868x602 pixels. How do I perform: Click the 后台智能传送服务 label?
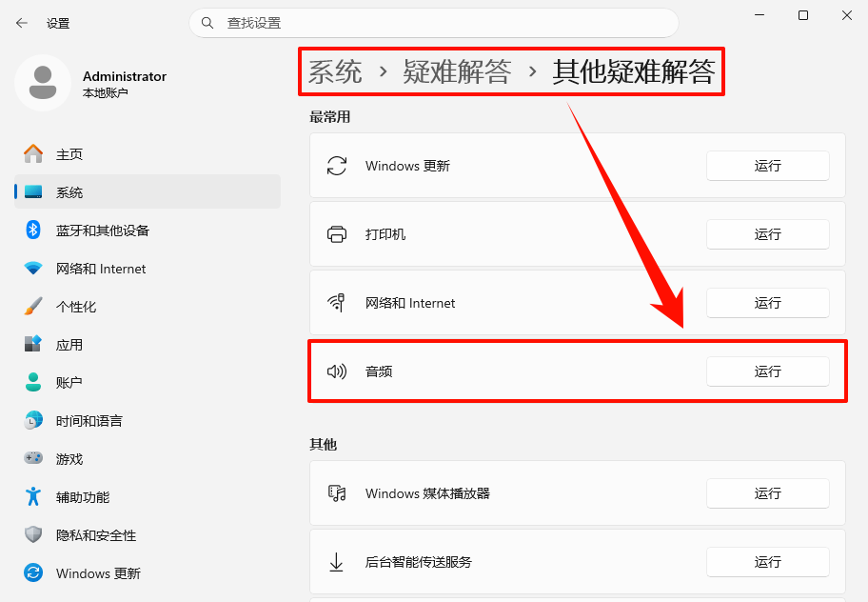(419, 562)
